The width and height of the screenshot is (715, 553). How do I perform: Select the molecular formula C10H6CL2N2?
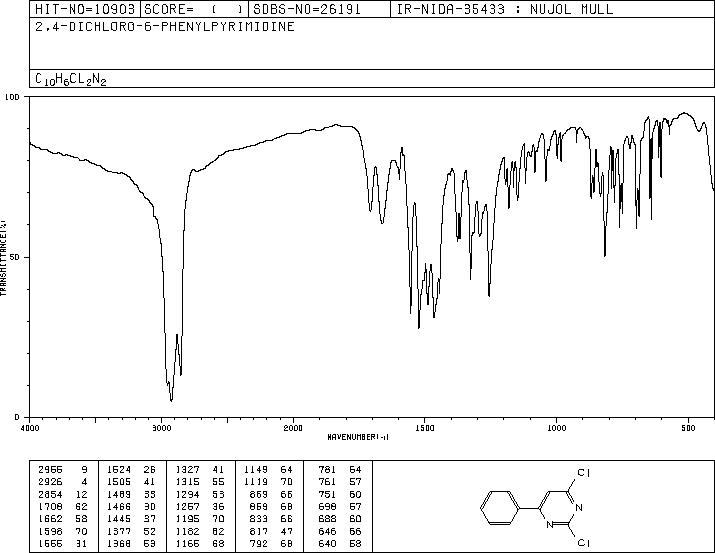pos(71,79)
